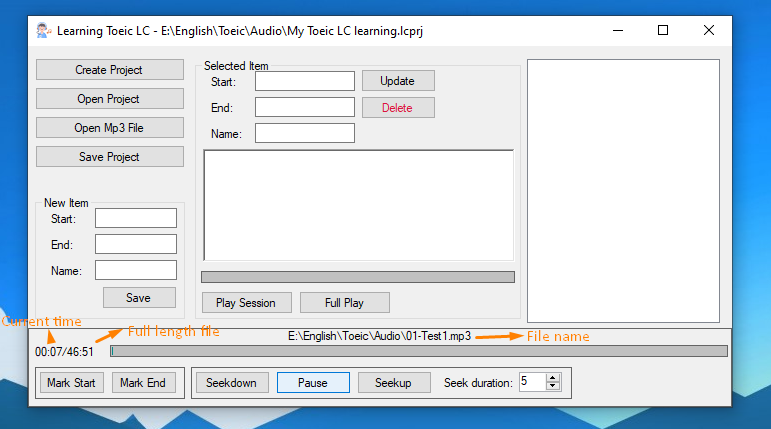Click the Create Project button
The width and height of the screenshot is (771, 429).
(110, 70)
